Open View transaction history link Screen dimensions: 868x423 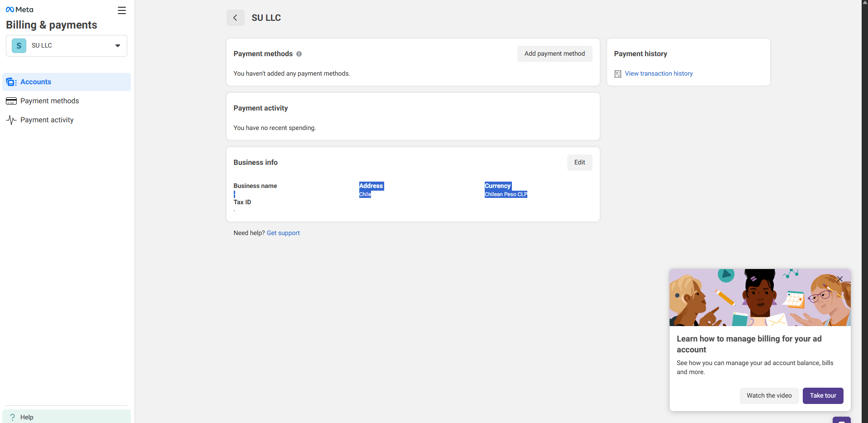[x=659, y=74]
